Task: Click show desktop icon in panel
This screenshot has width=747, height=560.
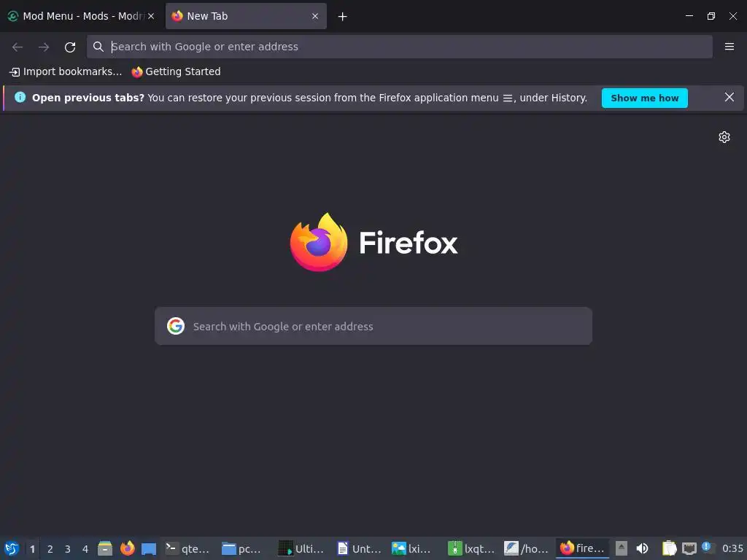Action: (149, 548)
